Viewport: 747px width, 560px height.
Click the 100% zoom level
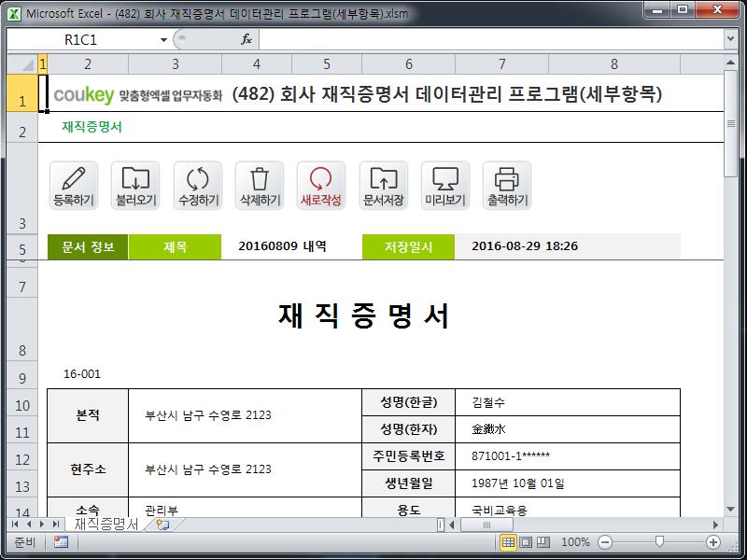tap(575, 542)
